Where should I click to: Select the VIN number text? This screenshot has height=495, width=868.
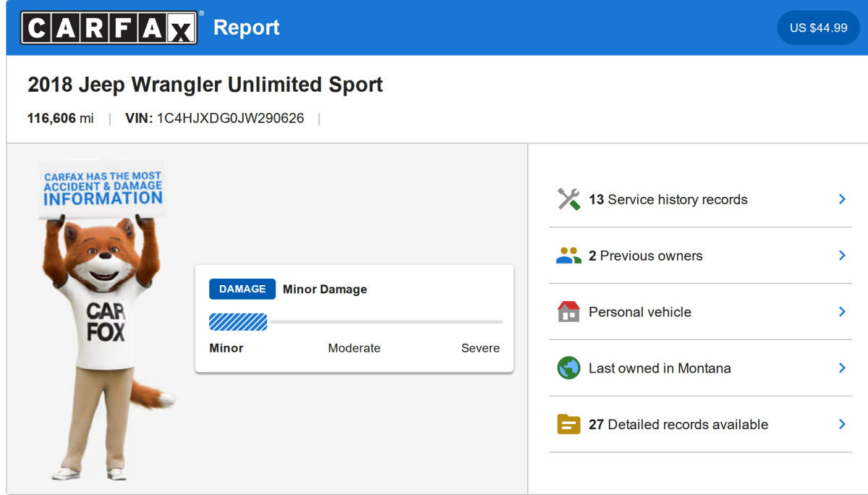pyautogui.click(x=230, y=118)
